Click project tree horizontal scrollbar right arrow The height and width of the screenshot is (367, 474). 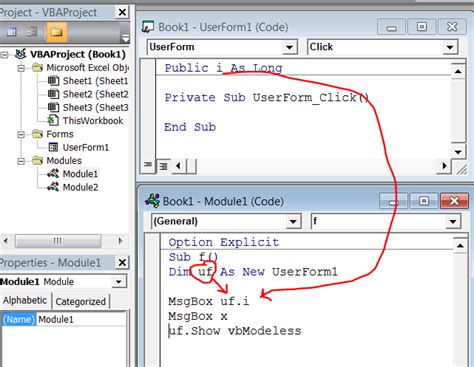(x=120, y=241)
